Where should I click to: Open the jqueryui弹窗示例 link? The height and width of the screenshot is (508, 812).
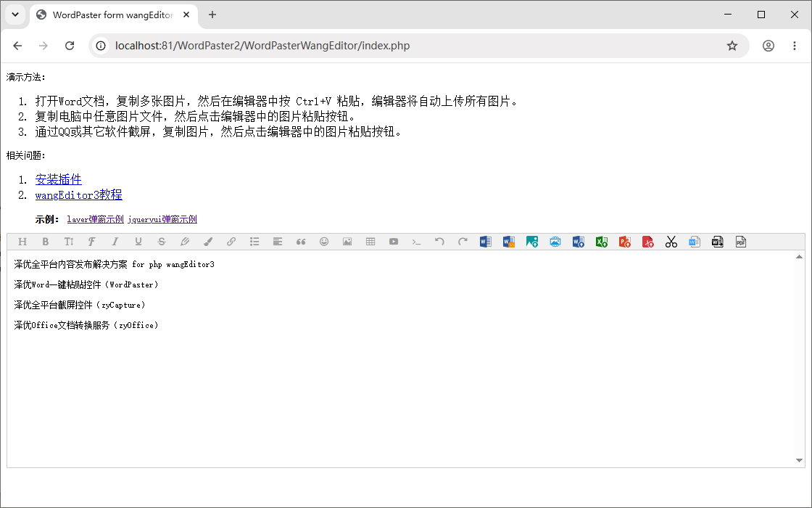pos(162,219)
